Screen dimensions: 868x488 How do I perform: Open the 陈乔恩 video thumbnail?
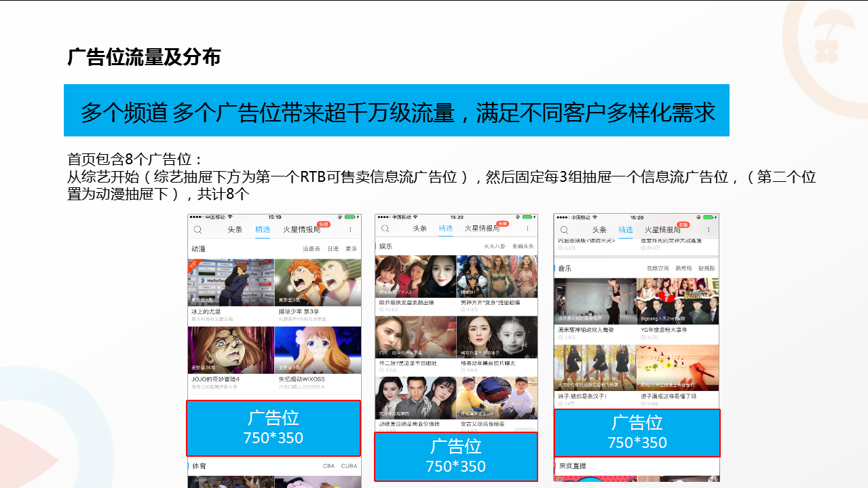(416, 276)
